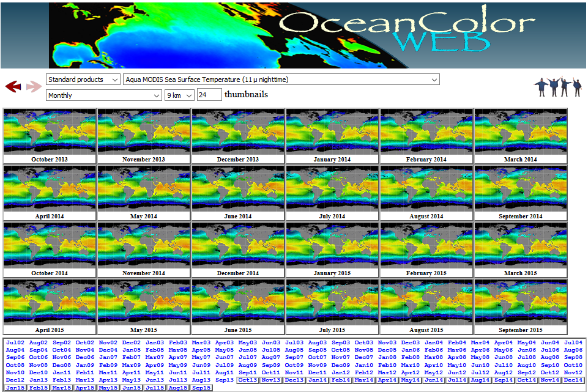Click the OceanColor Web banner logo
The image size is (588, 392).
[x=294, y=34]
